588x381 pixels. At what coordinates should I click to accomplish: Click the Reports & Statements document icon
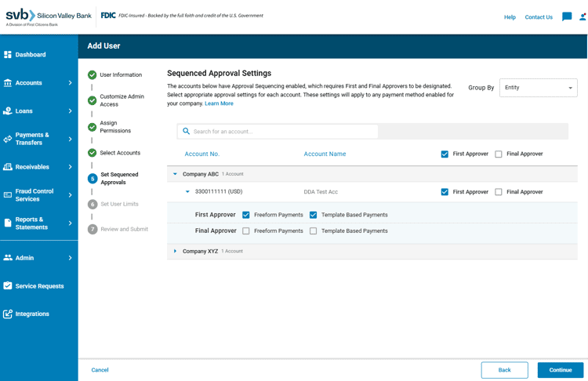click(8, 223)
